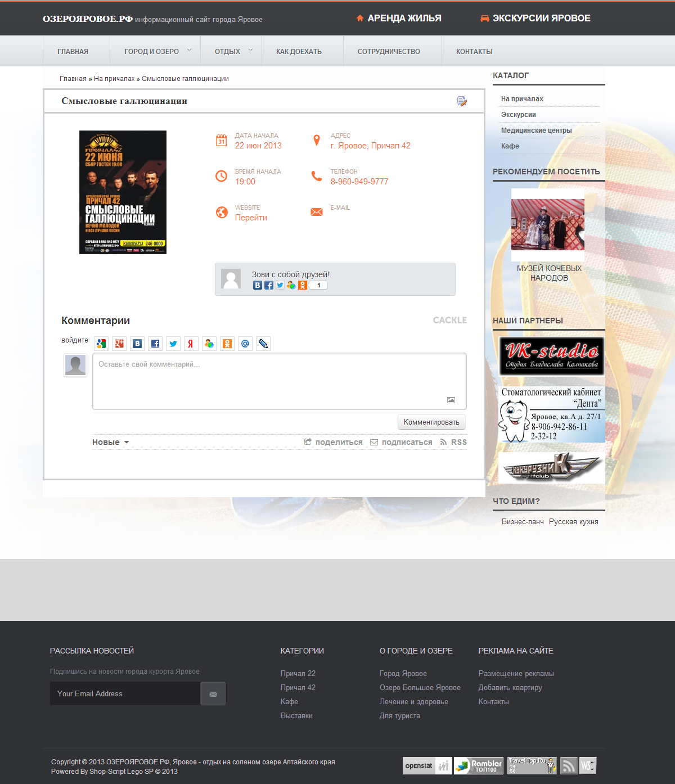
Task: Click the phone number 8-960-949-9777
Action: pyautogui.click(x=359, y=182)
